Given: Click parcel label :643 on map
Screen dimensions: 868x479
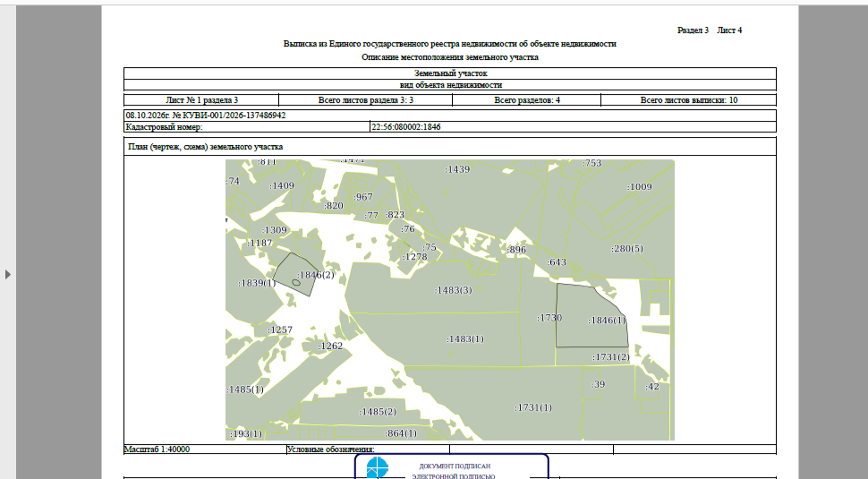Looking at the screenshot, I should (x=557, y=262).
